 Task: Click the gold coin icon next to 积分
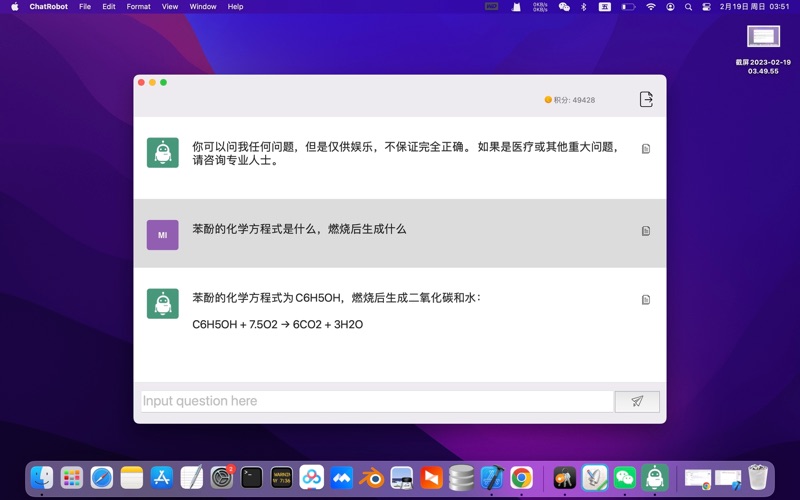(x=548, y=99)
